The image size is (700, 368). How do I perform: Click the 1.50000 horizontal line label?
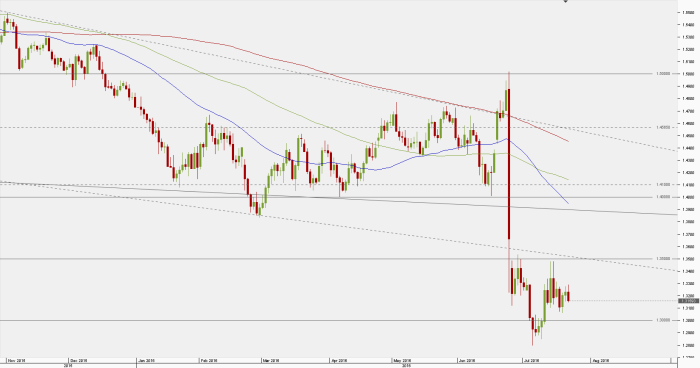coord(663,73)
